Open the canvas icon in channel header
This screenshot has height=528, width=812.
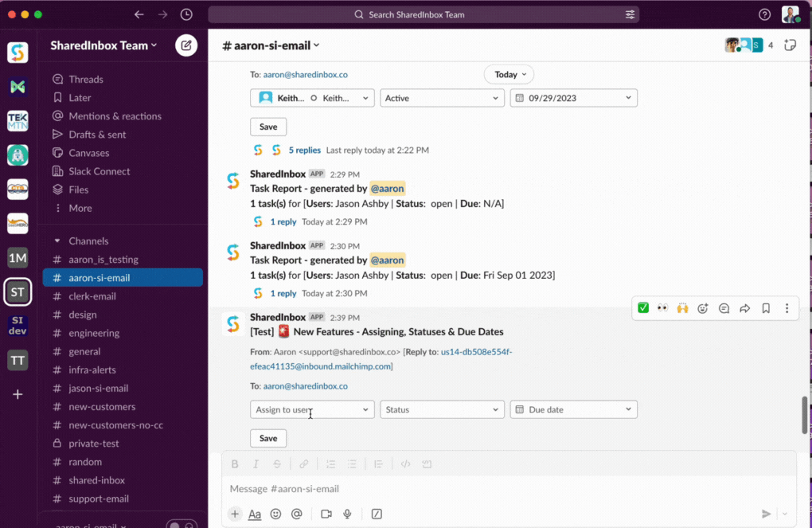tap(790, 45)
